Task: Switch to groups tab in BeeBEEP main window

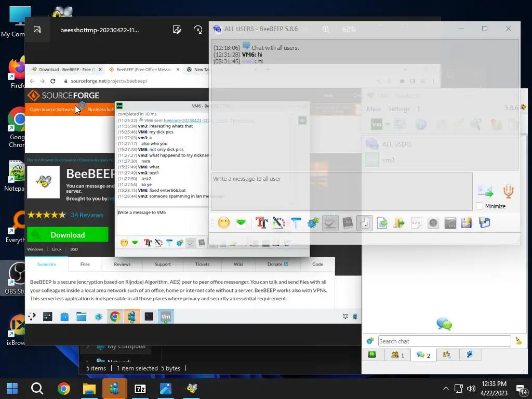Action: pyautogui.click(x=447, y=355)
